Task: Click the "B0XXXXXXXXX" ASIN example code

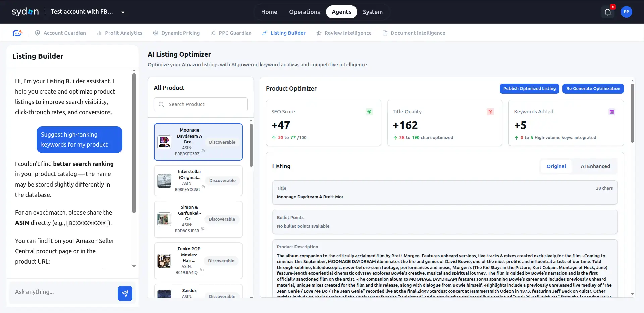Action: (x=88, y=223)
